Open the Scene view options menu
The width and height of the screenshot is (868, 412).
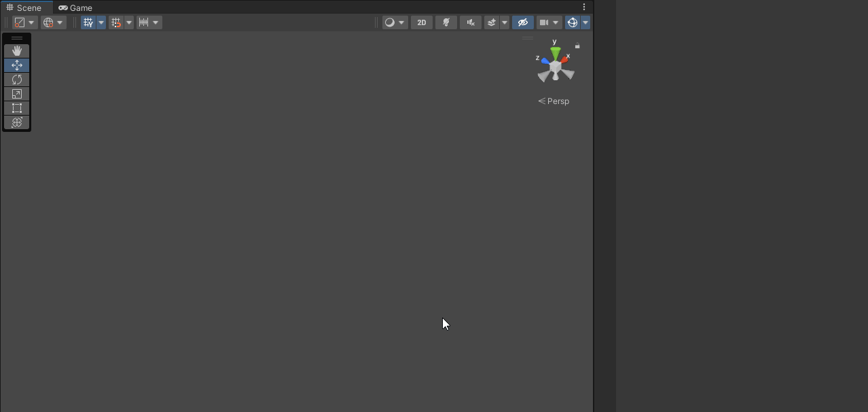(583, 7)
